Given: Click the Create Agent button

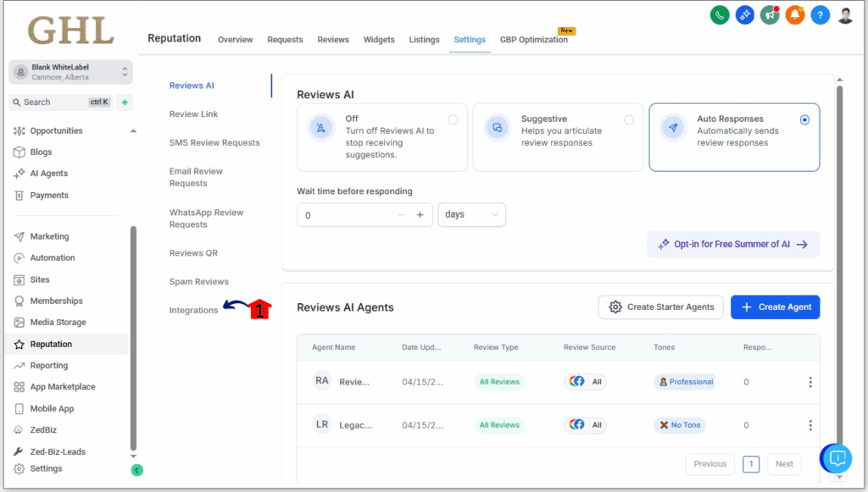Looking at the screenshot, I should point(775,307).
